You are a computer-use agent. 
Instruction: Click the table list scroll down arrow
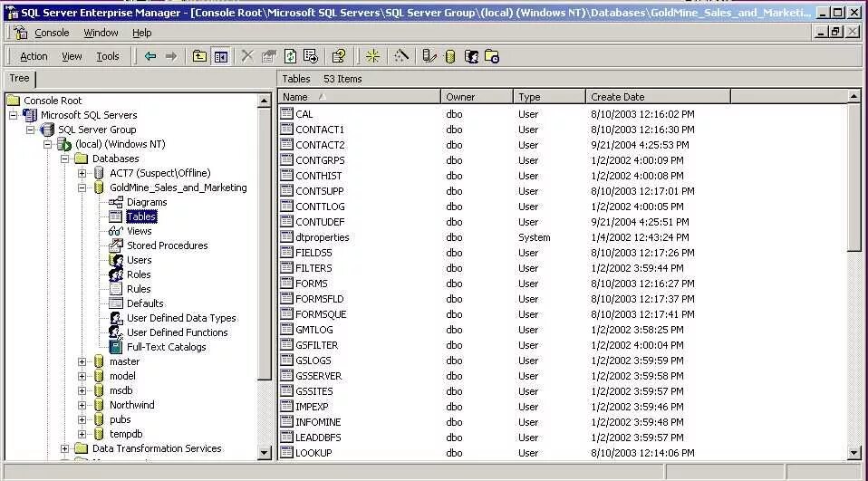[x=854, y=453]
